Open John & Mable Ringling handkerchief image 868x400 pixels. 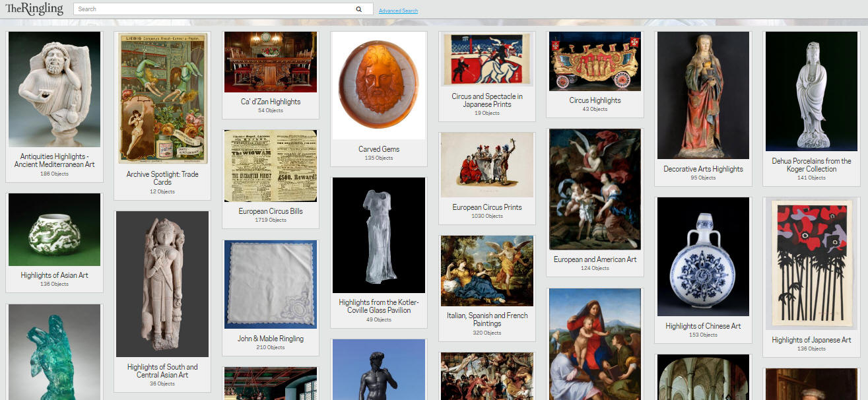point(271,284)
